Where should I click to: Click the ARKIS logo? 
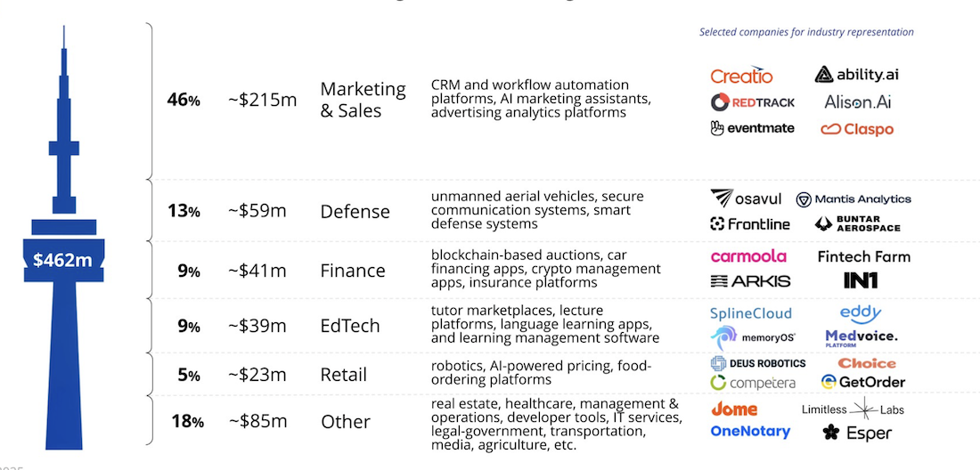(751, 281)
